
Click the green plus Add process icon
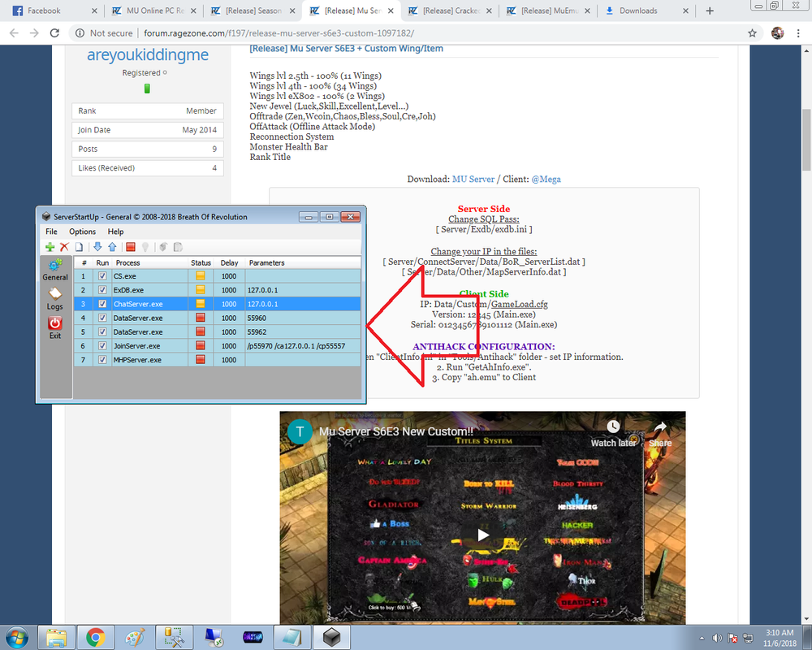click(x=50, y=247)
